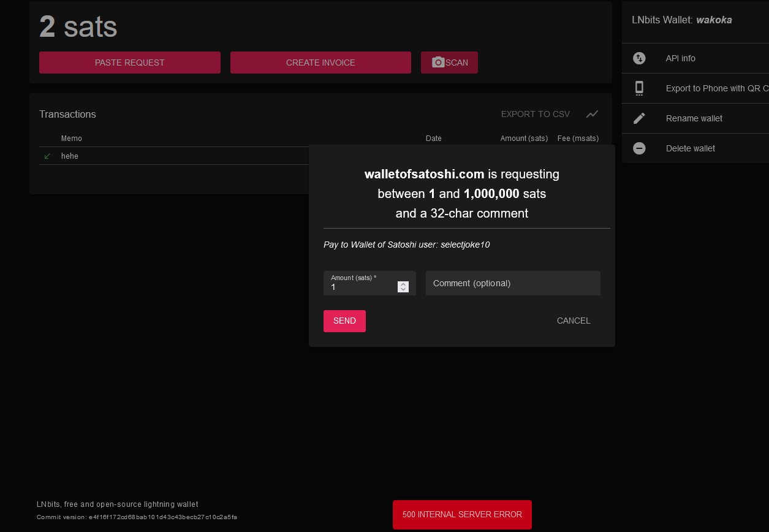
Task: Decrement the Amount sats stepper
Action: 403,289
